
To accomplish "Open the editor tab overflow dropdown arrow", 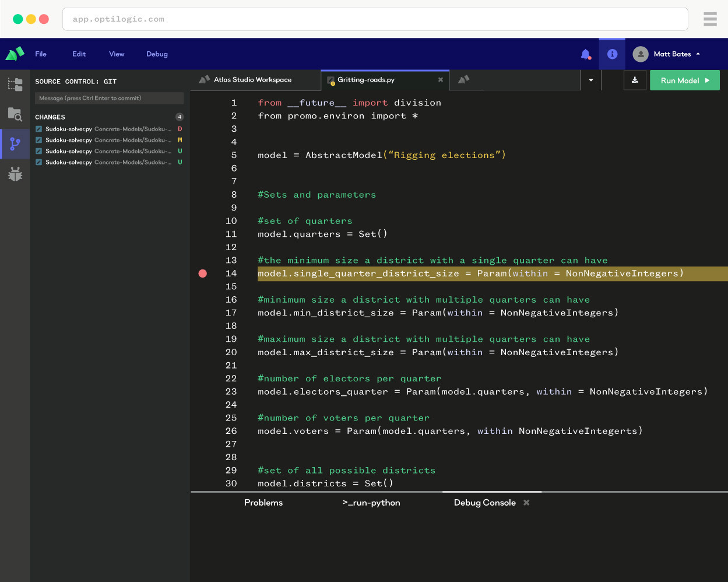I will coord(591,80).
